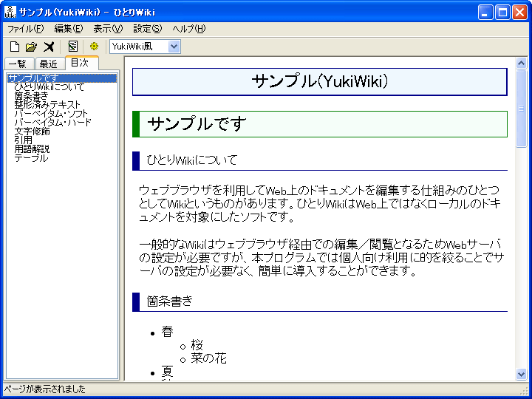
Task: Click the yellow settings gear icon
Action: [94, 46]
